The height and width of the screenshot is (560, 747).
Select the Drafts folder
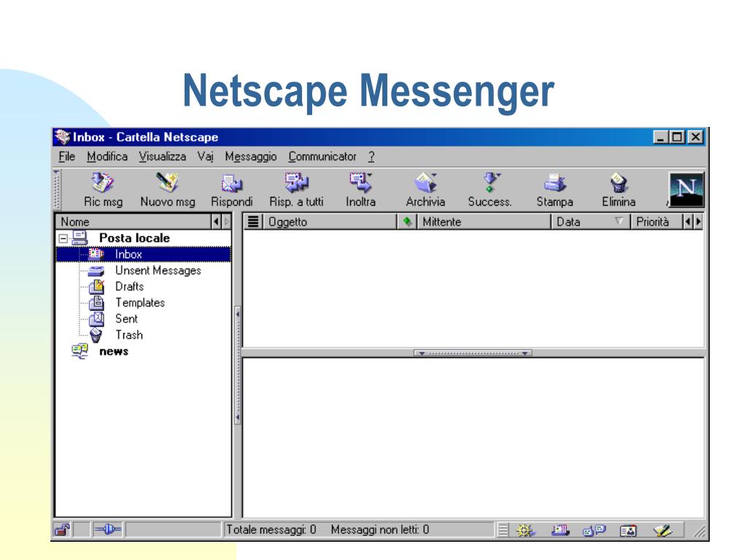pyautogui.click(x=130, y=287)
